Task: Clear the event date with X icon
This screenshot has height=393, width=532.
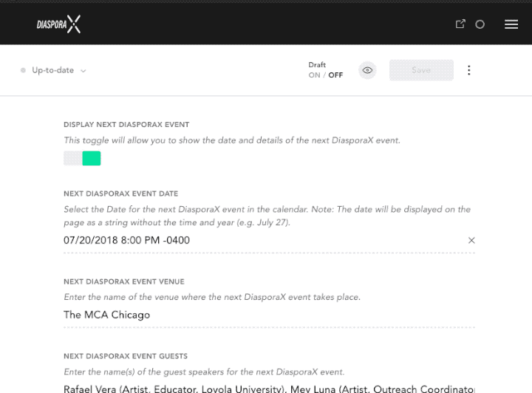Action: 471,240
